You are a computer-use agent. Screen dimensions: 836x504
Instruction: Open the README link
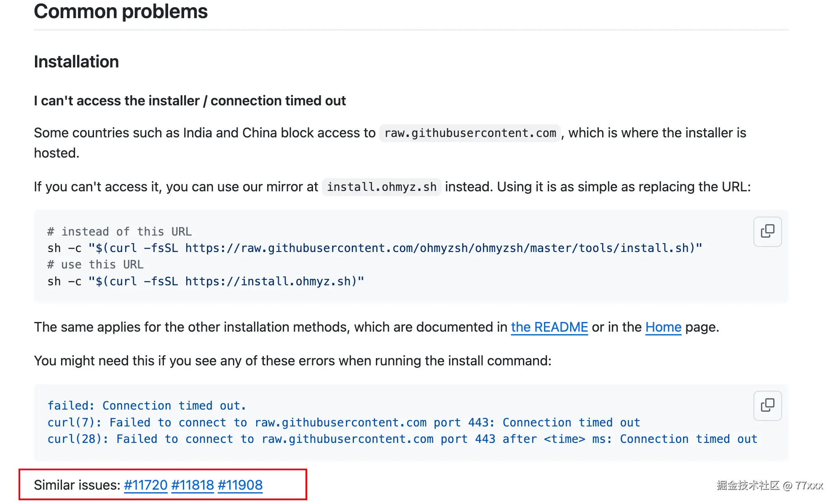(549, 327)
